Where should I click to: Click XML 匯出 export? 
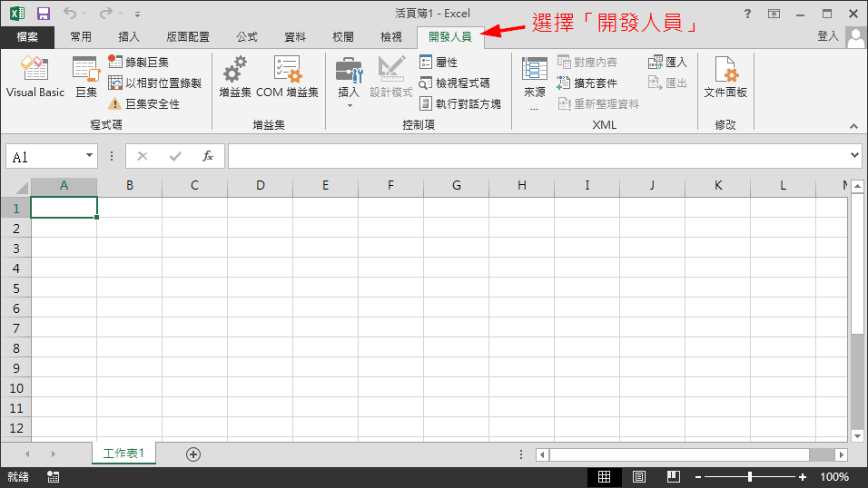click(x=667, y=83)
